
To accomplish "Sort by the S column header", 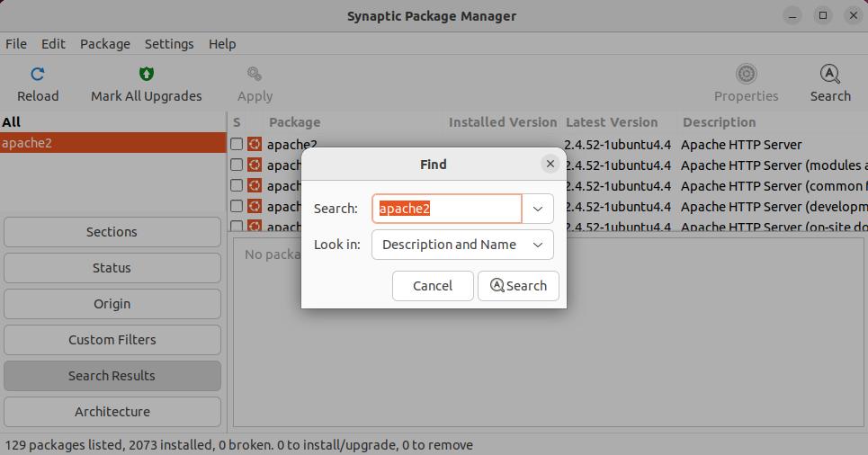I will coord(237,122).
